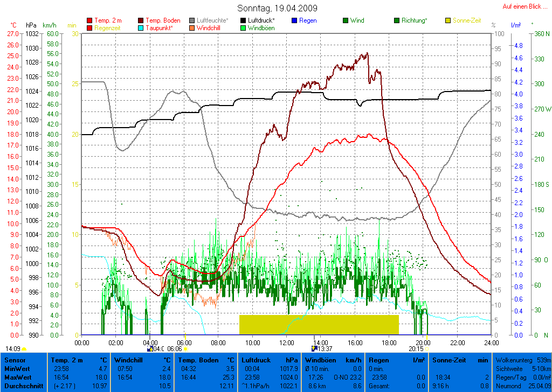Click the cyan Taupunkt legend square
Viewport: 552px width, 392px height.
click(x=141, y=28)
